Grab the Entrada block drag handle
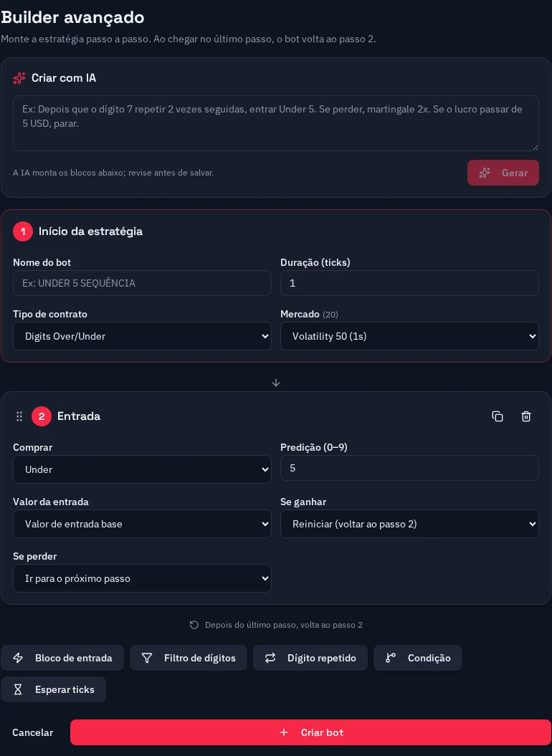This screenshot has width=552, height=756. [19, 416]
